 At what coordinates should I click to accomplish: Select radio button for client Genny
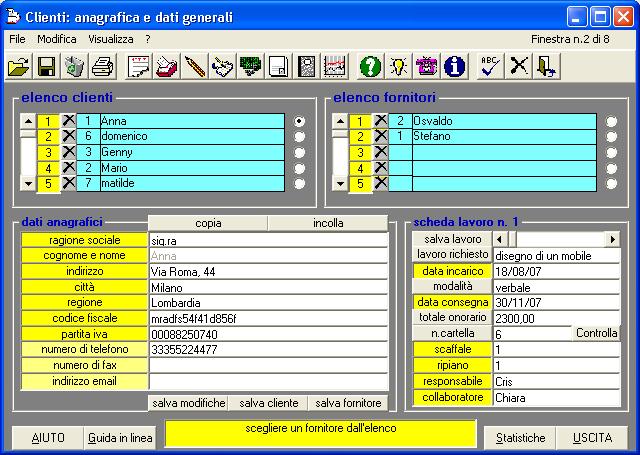click(x=299, y=152)
